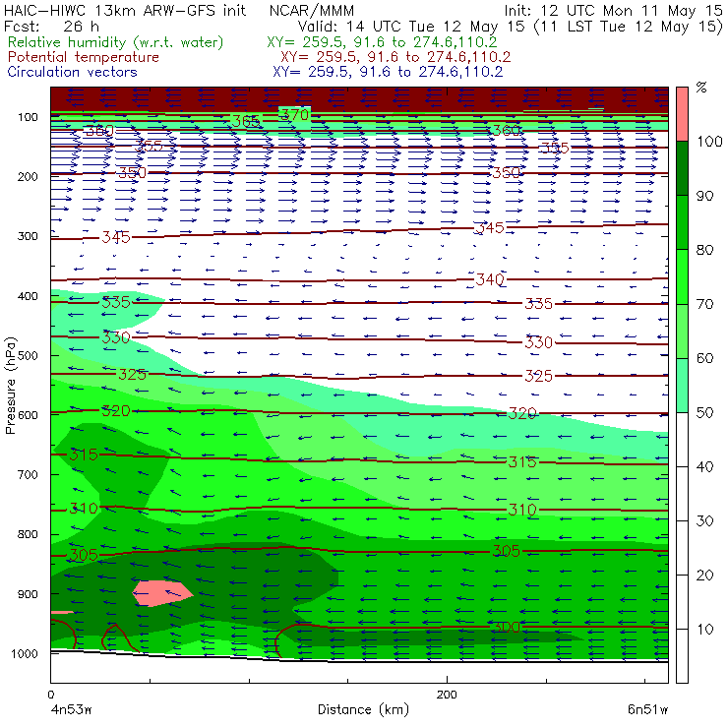728x728 pixels.
Task: Click distance axis tick label '0'
Action: coord(50,695)
